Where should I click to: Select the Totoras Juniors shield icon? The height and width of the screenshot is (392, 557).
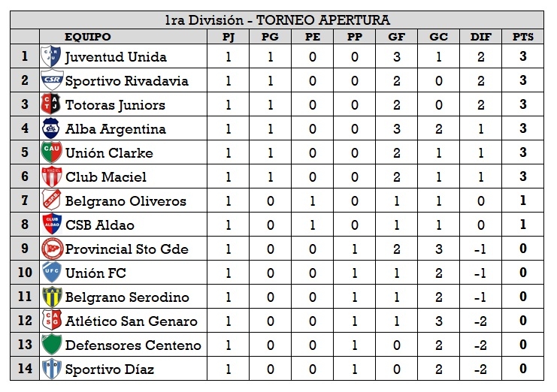(x=51, y=104)
